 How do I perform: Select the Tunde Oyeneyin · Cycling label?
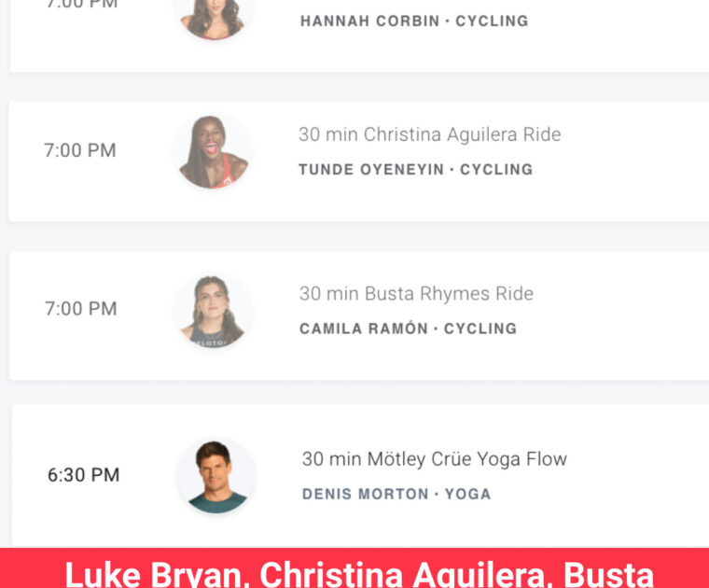coord(415,169)
